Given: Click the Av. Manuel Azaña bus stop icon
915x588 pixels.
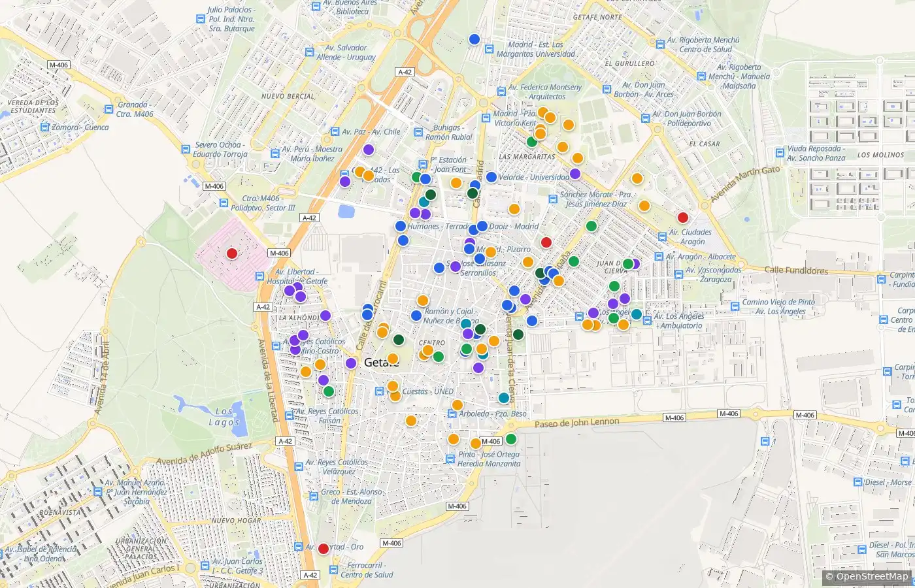Looking at the screenshot, I should pyautogui.click(x=98, y=492).
